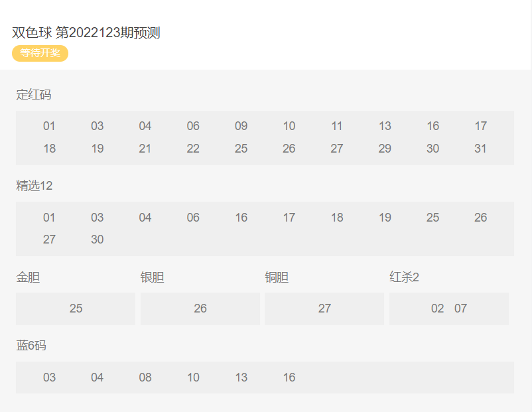Click number 13 in 定红码 row
532x412 pixels.
click(385, 126)
